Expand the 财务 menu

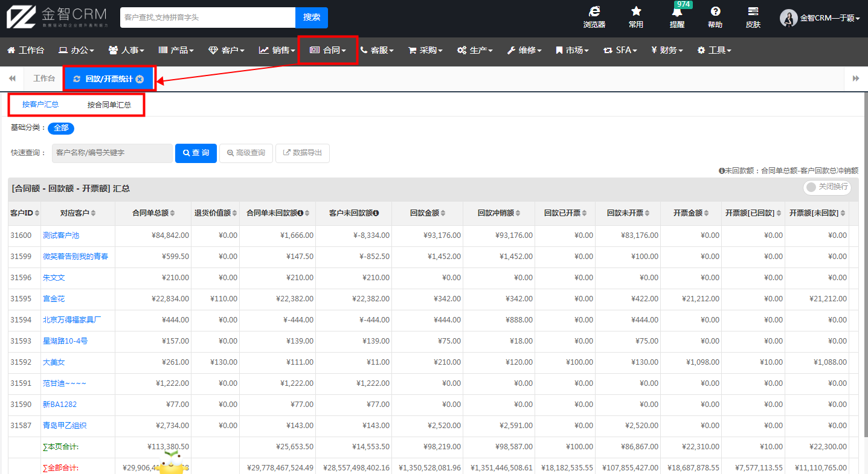pos(667,50)
